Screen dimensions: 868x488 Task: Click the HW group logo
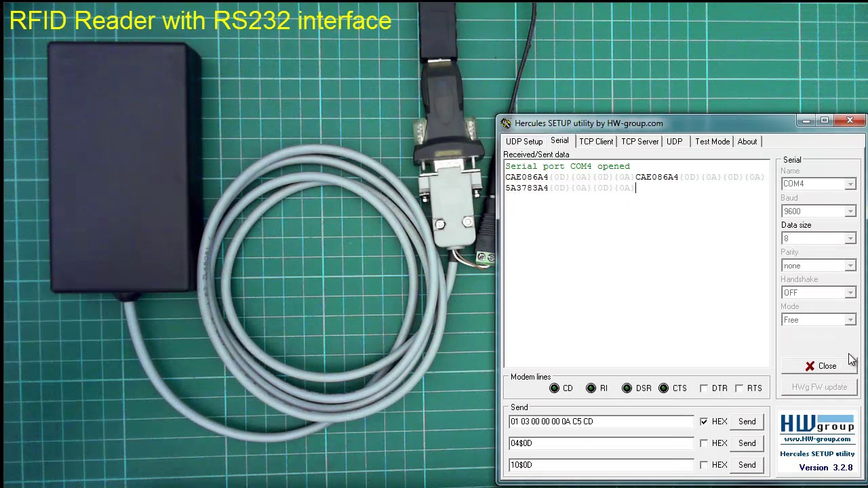[817, 424]
